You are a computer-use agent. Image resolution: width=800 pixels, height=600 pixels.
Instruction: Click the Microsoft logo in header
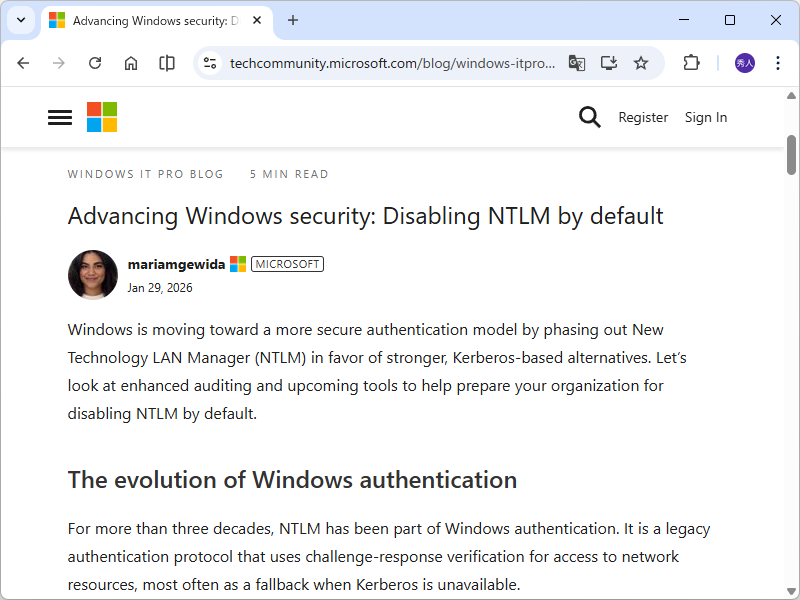click(x=102, y=117)
